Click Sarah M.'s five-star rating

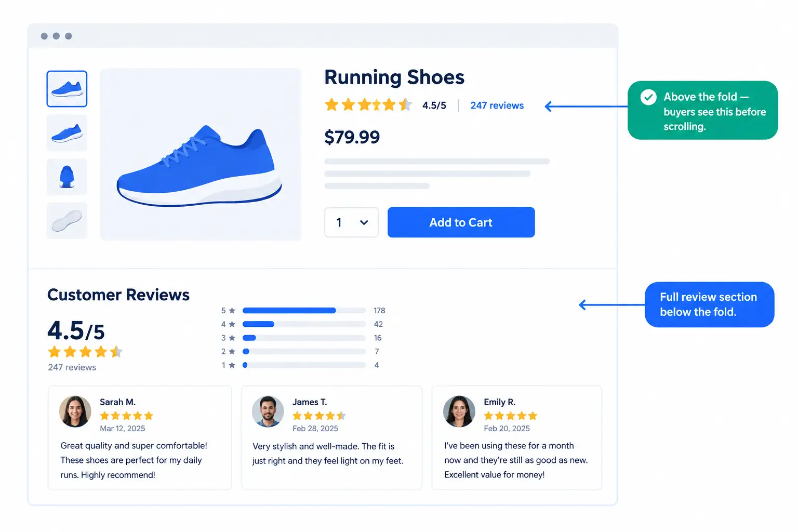(127, 416)
